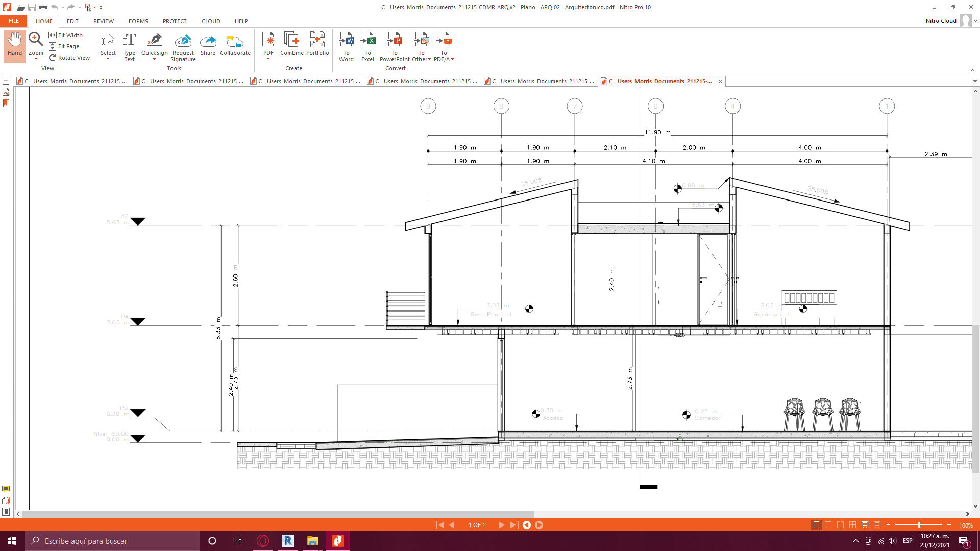Screen dimensions: 980x551
Task: Open the PROTECT ribbon tab
Action: click(x=174, y=21)
